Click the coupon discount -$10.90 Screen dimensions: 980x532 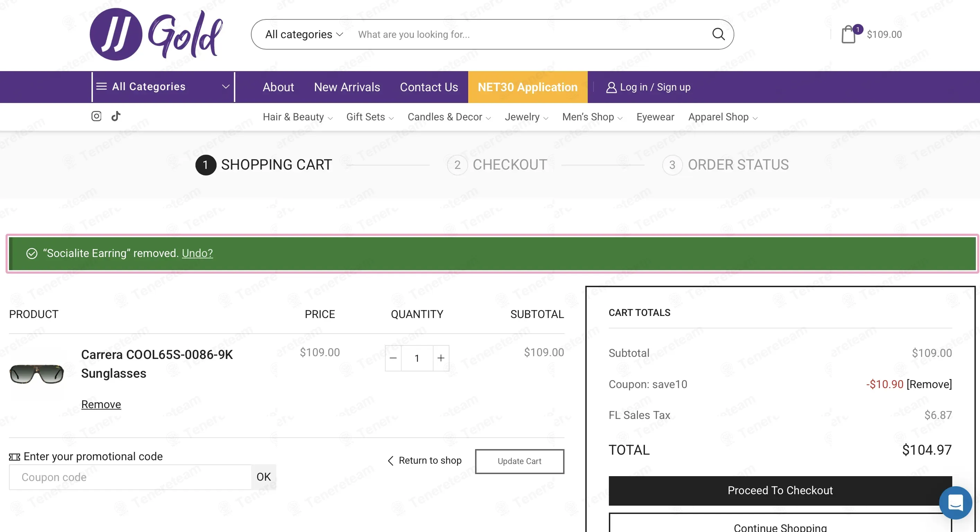[x=884, y=384]
